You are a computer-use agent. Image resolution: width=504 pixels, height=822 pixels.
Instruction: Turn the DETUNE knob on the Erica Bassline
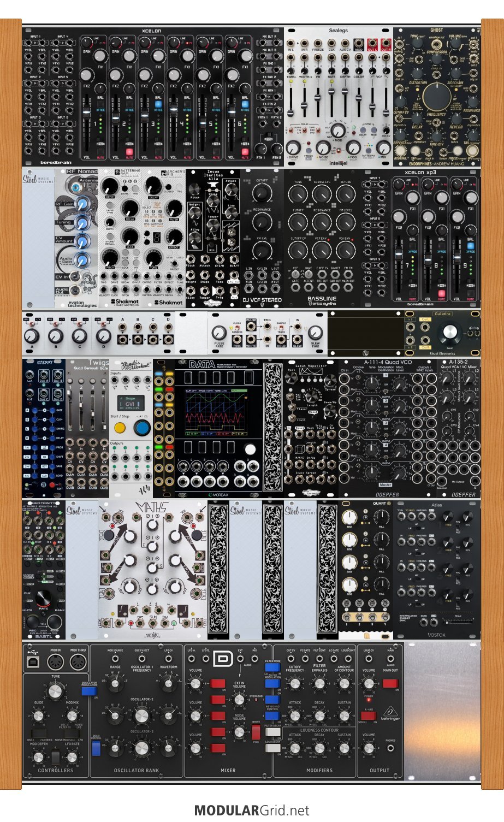click(x=346, y=194)
